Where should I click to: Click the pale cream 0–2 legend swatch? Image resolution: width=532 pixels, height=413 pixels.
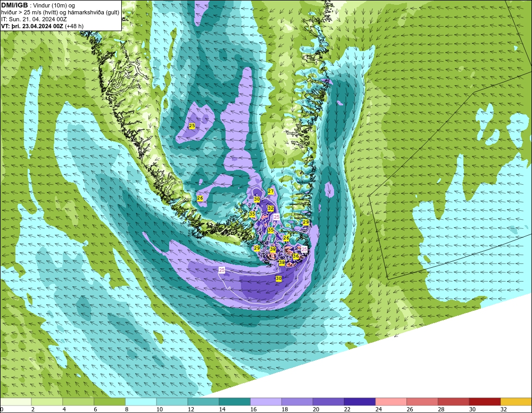tap(15, 402)
